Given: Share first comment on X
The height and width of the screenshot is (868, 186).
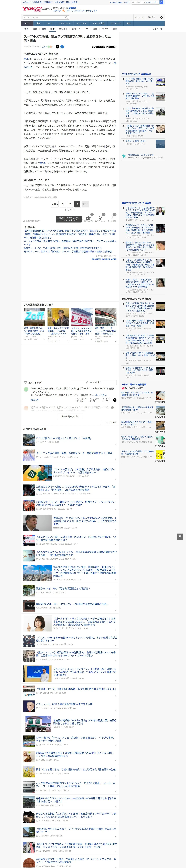Looking at the screenshot, I should point(114,400).
